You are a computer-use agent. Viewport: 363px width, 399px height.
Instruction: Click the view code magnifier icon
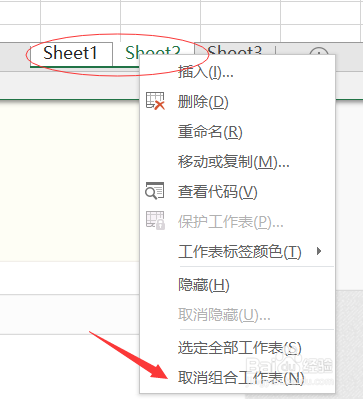click(155, 191)
